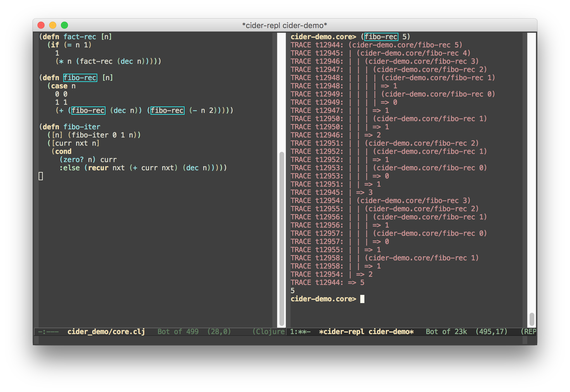The image size is (570, 392).
Task: Click the red close window button
Action: tap(41, 25)
